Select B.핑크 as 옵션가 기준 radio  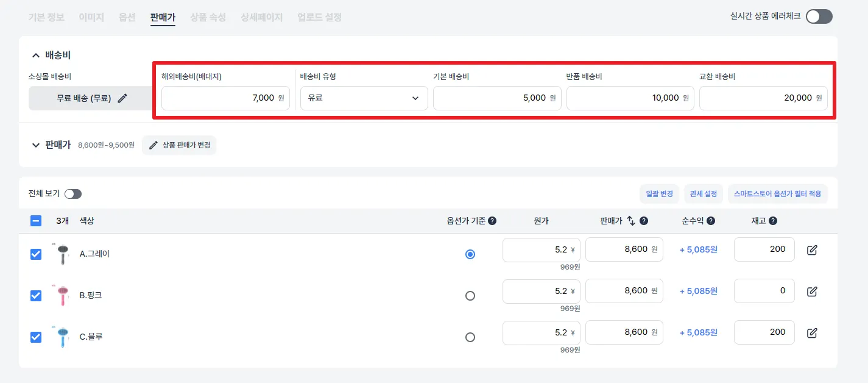470,296
